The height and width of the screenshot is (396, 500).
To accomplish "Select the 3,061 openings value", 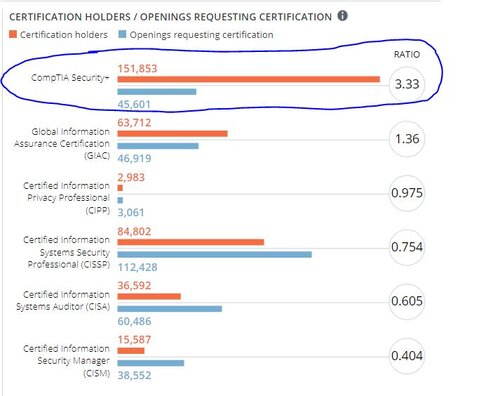I will 131,213.
